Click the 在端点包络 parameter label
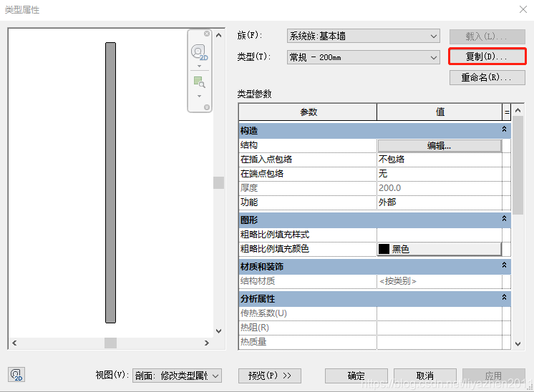Image resolution: width=534 pixels, height=392 pixels. tap(262, 174)
